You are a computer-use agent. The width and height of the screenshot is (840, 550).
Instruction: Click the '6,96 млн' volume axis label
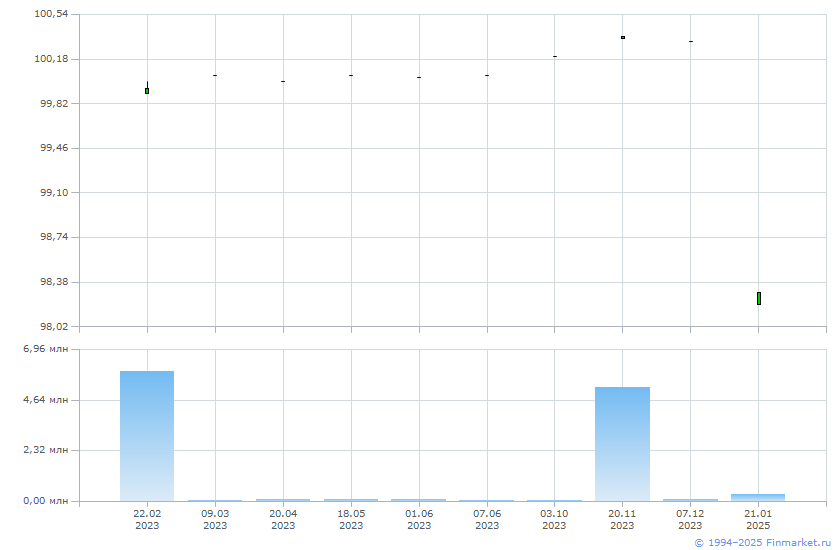click(46, 349)
